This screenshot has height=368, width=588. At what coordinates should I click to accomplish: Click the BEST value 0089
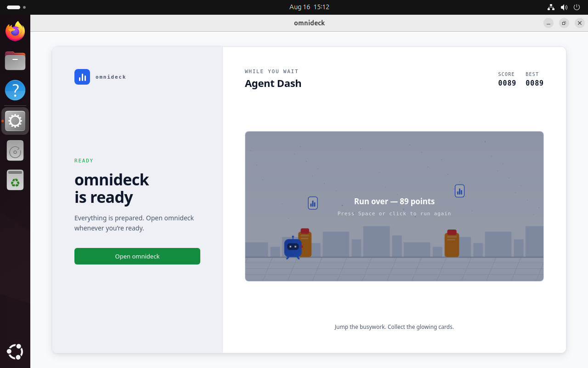coord(535,83)
